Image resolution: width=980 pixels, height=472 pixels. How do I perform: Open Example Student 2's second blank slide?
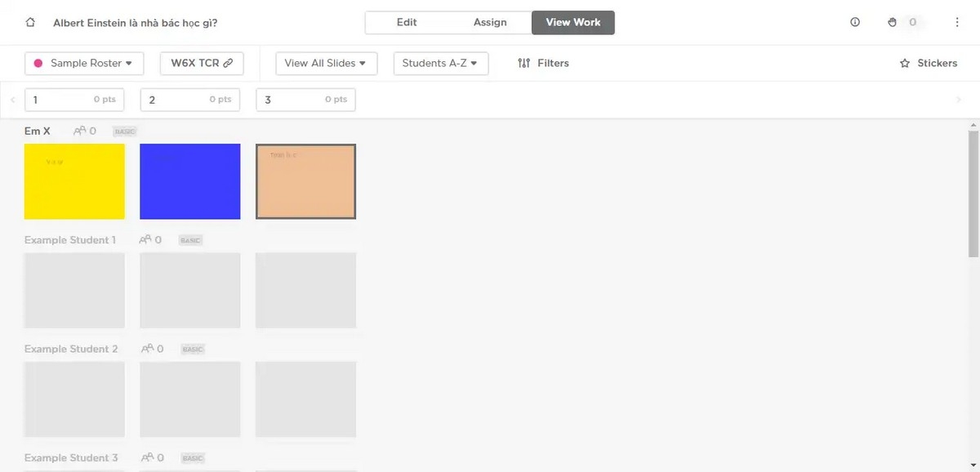190,399
